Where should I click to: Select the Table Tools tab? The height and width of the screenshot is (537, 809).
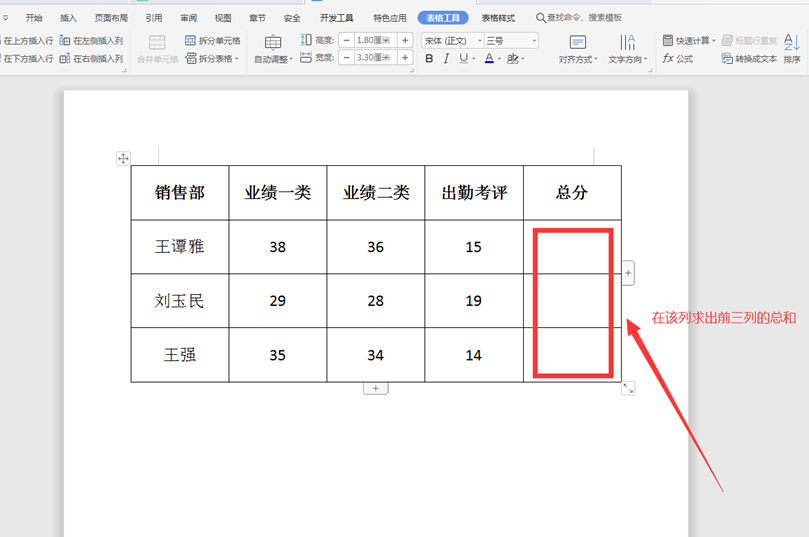(443, 18)
